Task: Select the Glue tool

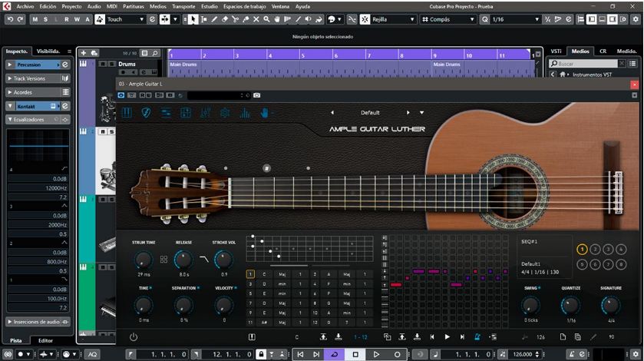Action: coord(246,19)
